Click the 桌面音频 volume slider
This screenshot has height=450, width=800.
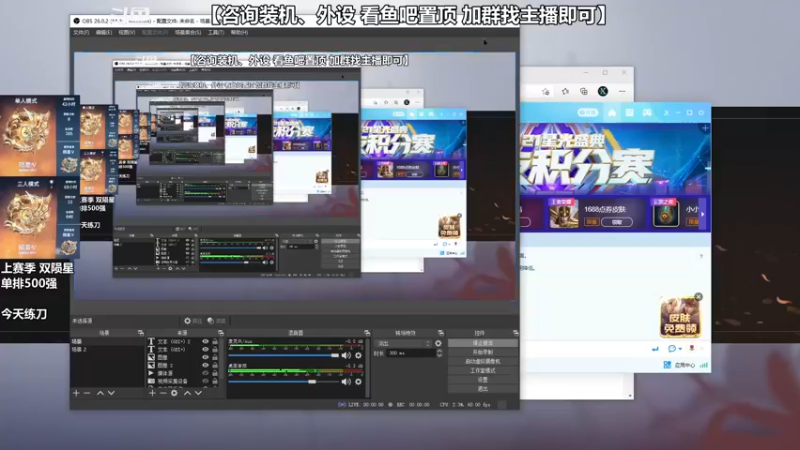point(284,381)
